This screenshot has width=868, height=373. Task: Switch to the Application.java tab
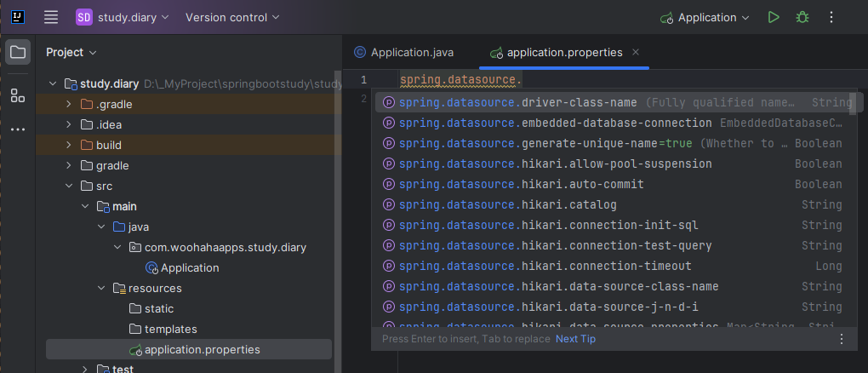pos(405,52)
